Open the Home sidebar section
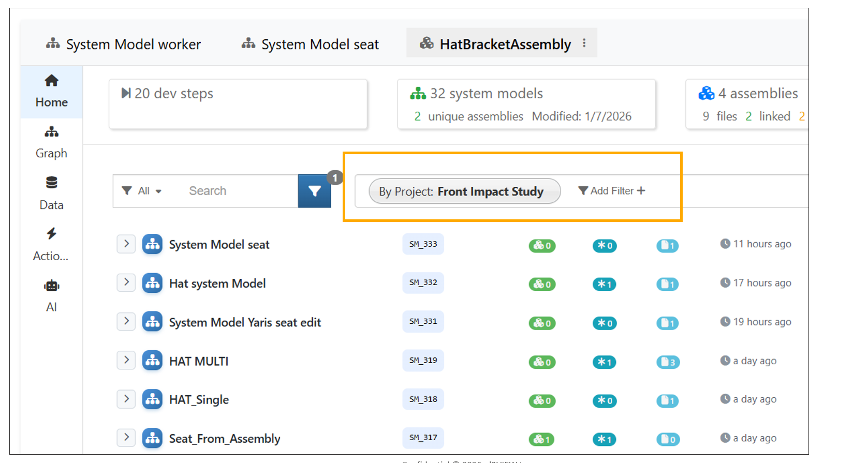The height and width of the screenshot is (463, 868). 51,91
